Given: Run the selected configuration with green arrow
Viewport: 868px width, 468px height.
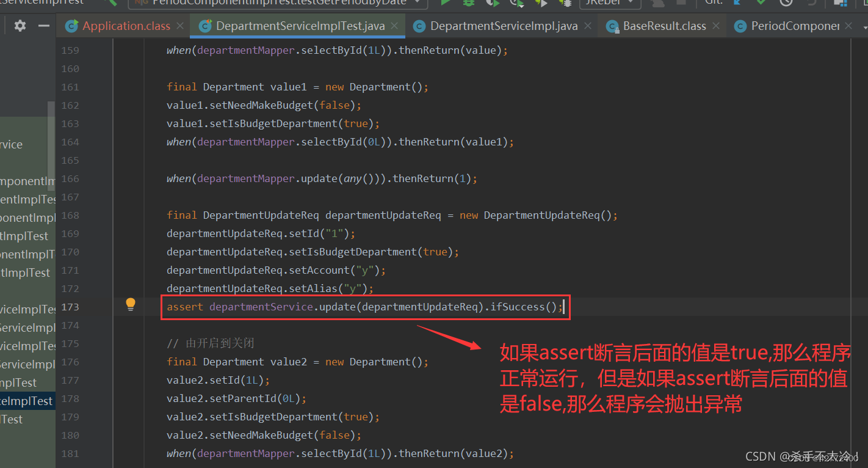Looking at the screenshot, I should pyautogui.click(x=446, y=2).
